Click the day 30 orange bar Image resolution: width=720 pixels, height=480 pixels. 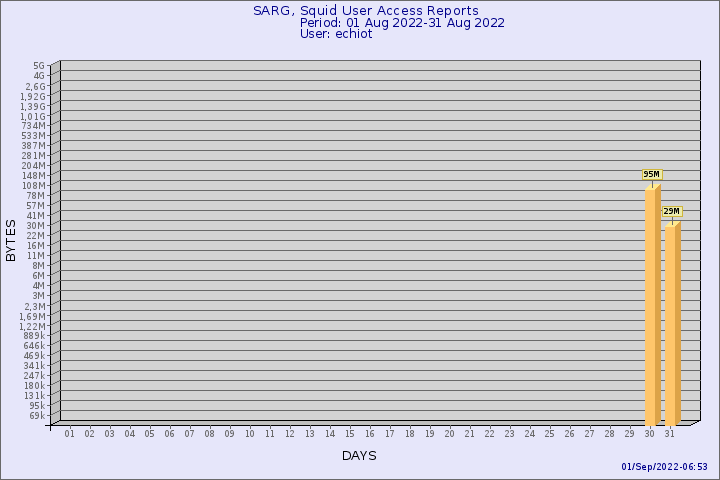point(651,305)
